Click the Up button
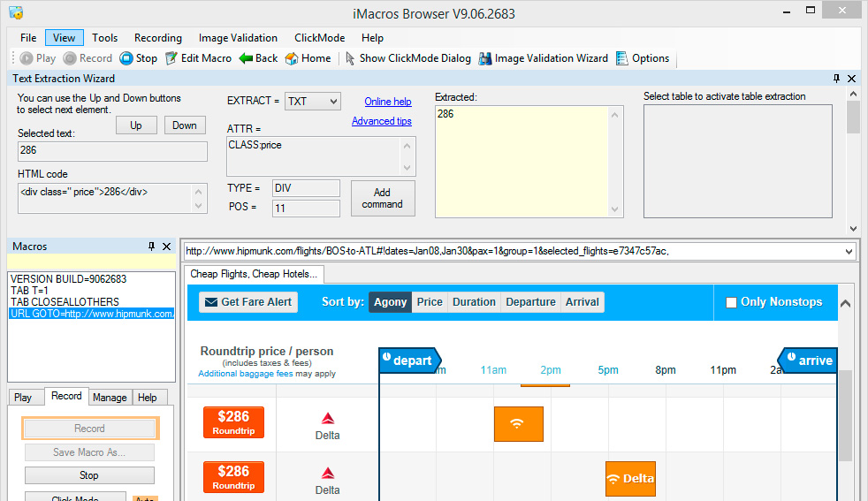Screen dimensions: 868x501 (136, 125)
